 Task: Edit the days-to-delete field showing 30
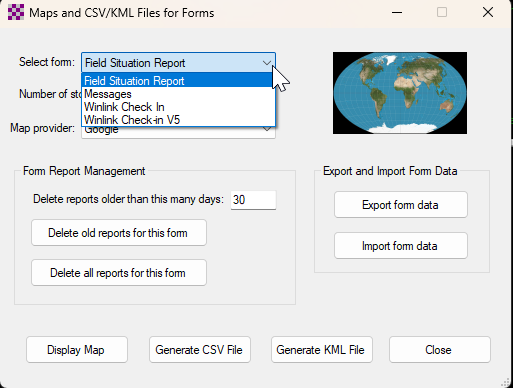point(253,200)
